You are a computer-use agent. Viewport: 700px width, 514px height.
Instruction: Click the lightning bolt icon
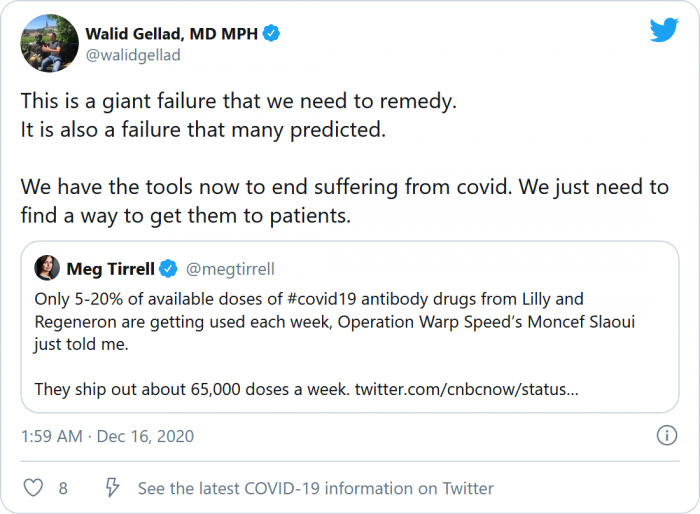[x=113, y=488]
